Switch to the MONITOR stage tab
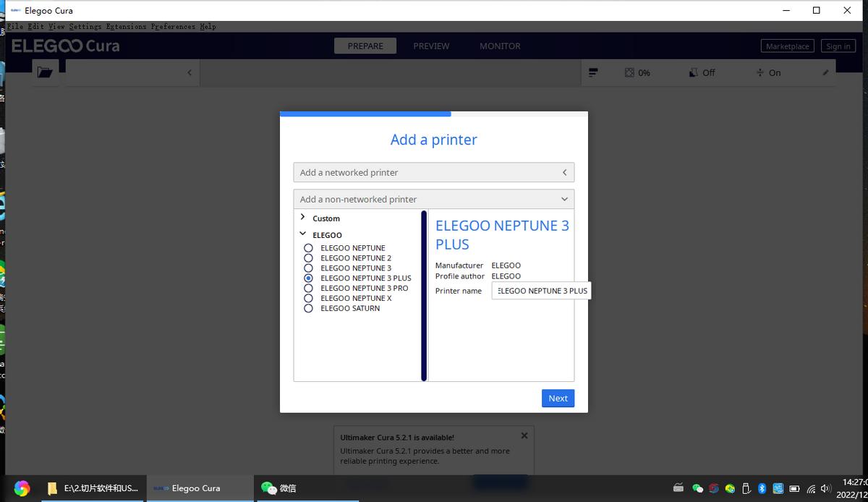This screenshot has width=868, height=502. 500,46
